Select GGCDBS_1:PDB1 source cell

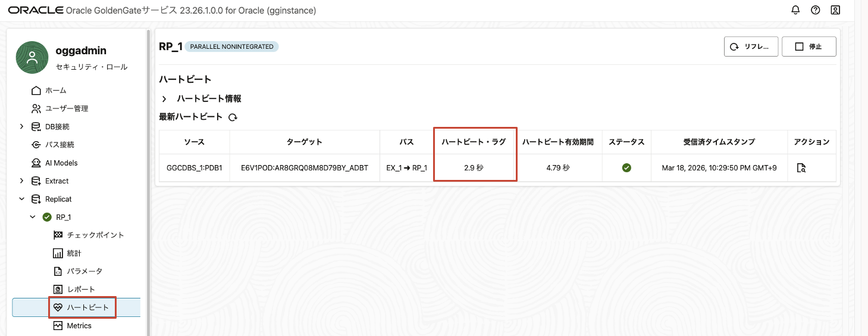(194, 168)
